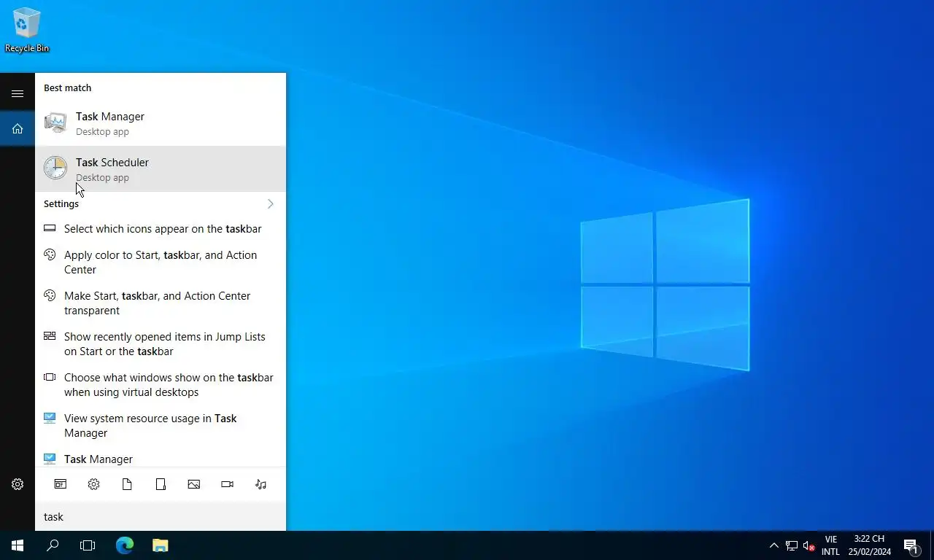The image size is (934, 560).
Task: Open 'Apply color to Start, taskbar, and Action Center'
Action: click(x=161, y=262)
